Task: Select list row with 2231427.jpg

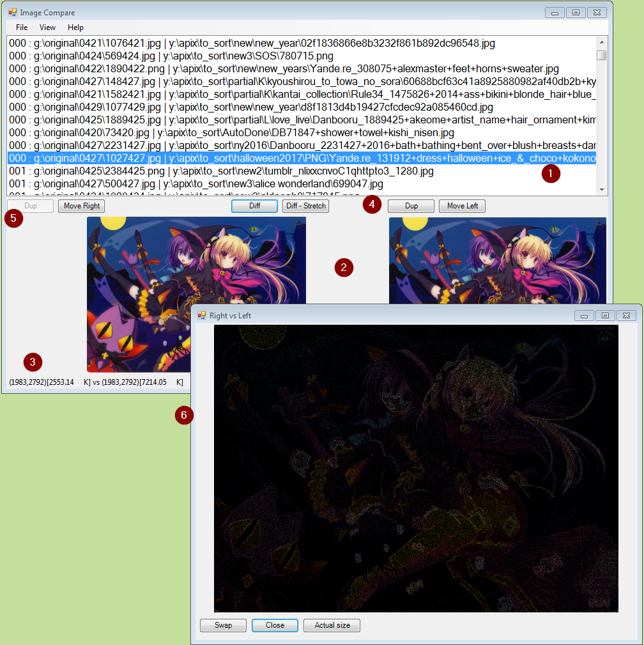Action: [302, 145]
